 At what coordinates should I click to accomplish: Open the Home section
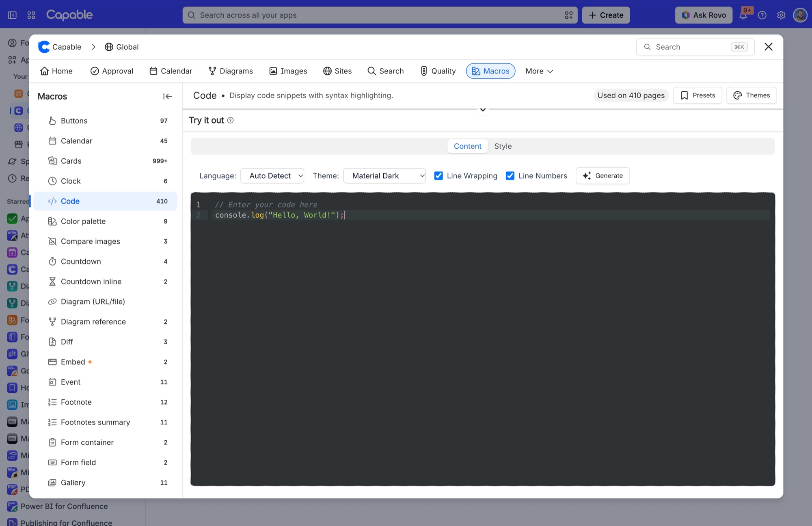56,71
